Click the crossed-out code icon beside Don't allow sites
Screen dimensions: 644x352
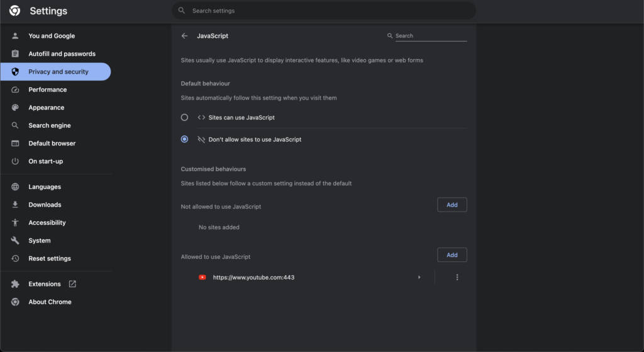(201, 139)
